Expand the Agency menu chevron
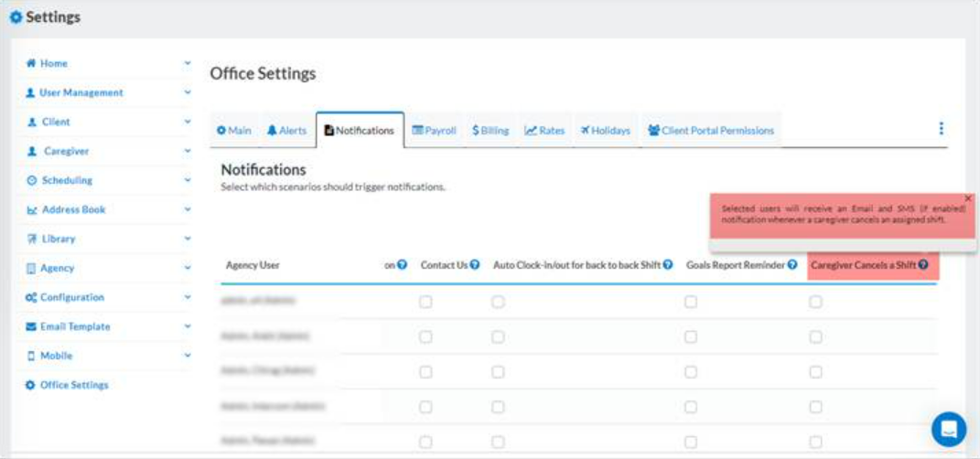The width and height of the screenshot is (980, 459). pos(188,268)
